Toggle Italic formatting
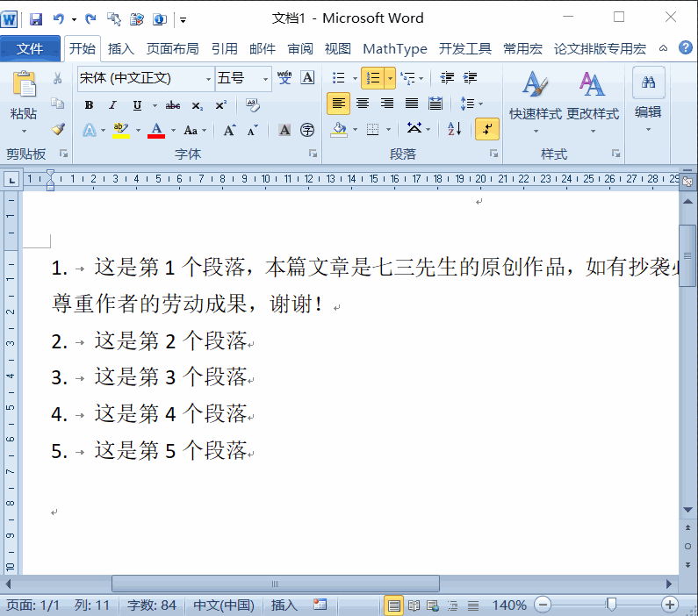 [112, 105]
